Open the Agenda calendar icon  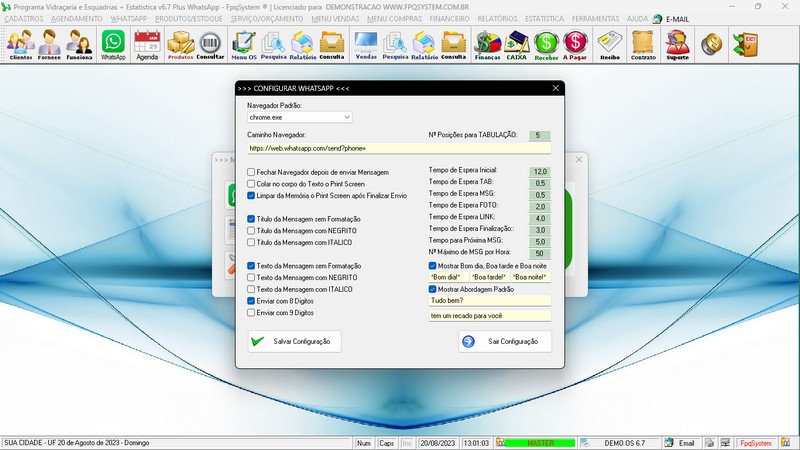pos(147,45)
